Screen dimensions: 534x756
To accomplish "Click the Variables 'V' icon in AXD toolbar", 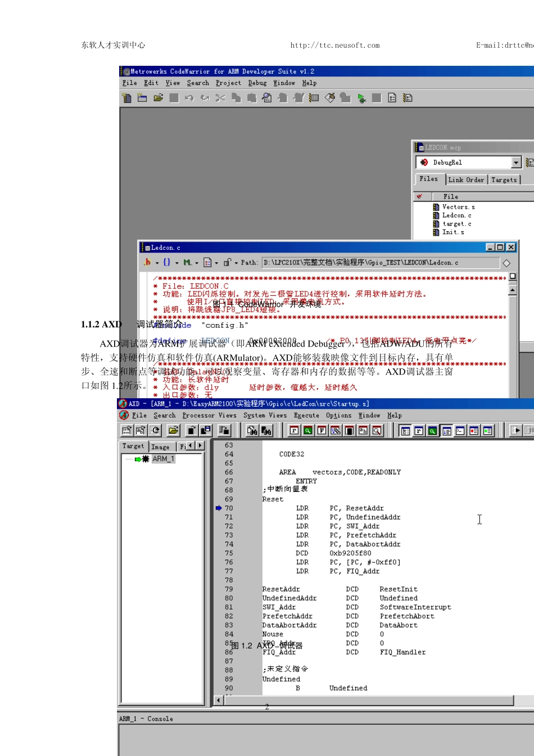I will point(322,430).
